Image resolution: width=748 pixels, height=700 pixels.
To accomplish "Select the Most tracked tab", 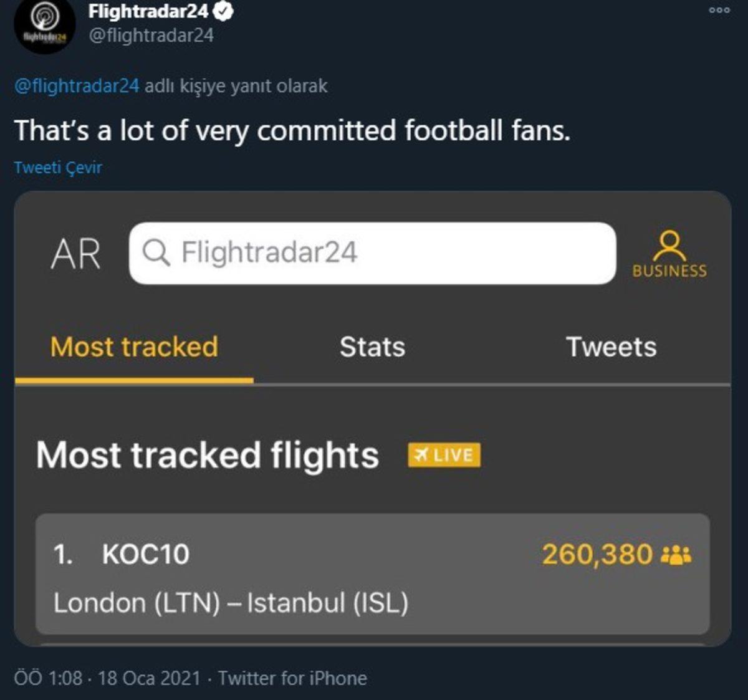I will (x=135, y=348).
